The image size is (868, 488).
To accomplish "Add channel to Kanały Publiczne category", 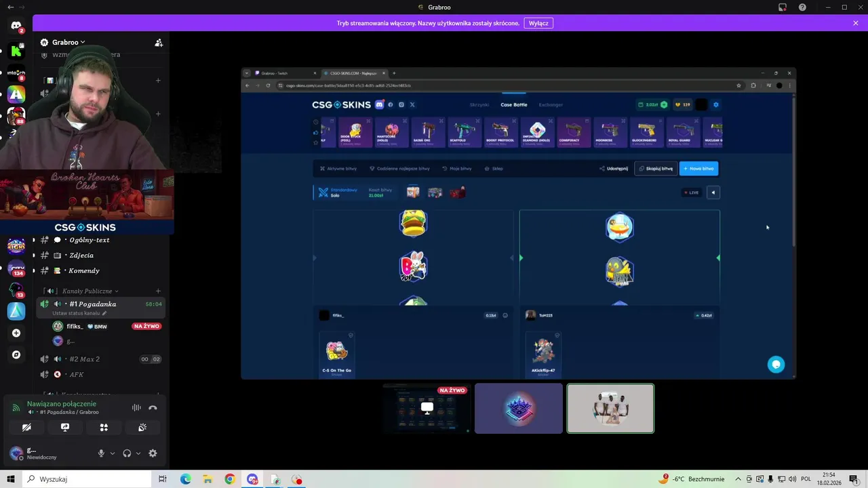I will (159, 291).
